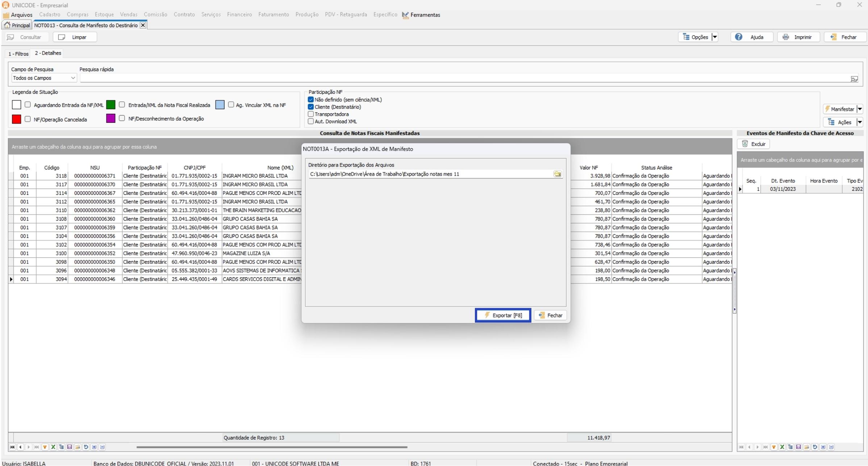Expand the Opções dropdown arrow
This screenshot has width=868, height=466.
[x=715, y=37]
